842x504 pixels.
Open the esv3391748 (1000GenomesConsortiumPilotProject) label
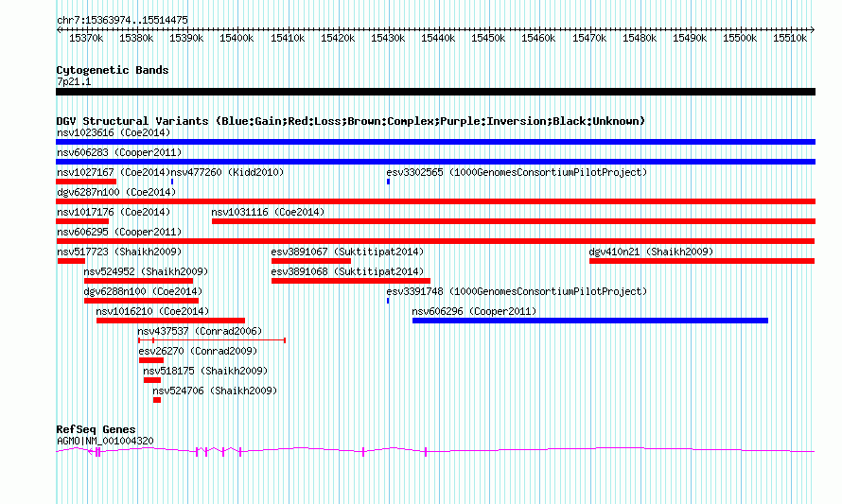[x=517, y=291]
